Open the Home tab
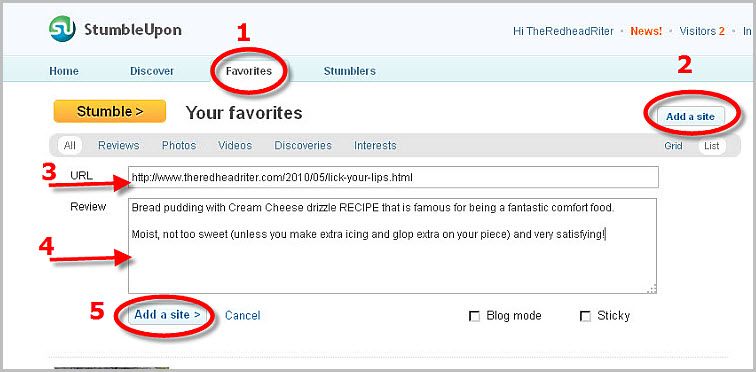Viewport: 756px width, 372px height. pos(64,71)
